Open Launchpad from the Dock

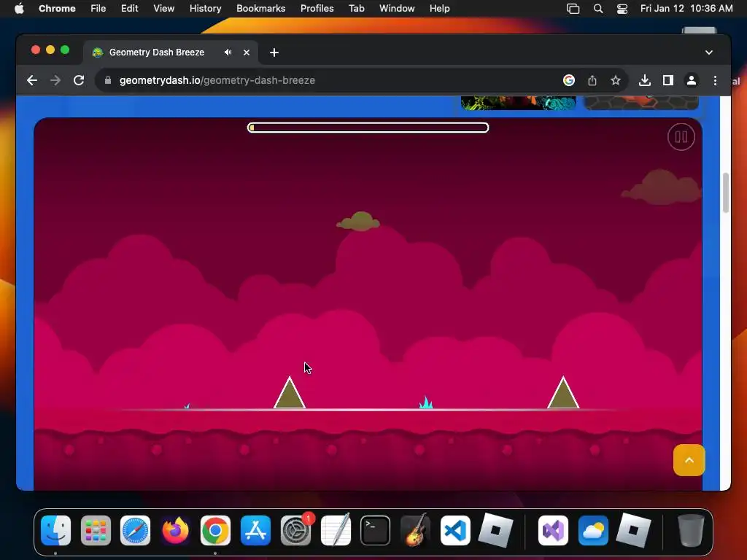click(x=96, y=531)
